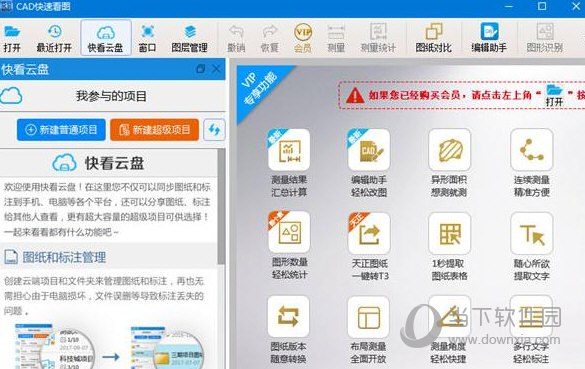
Task: Select the 异形面积想测就测 feature icon
Action: (x=450, y=150)
